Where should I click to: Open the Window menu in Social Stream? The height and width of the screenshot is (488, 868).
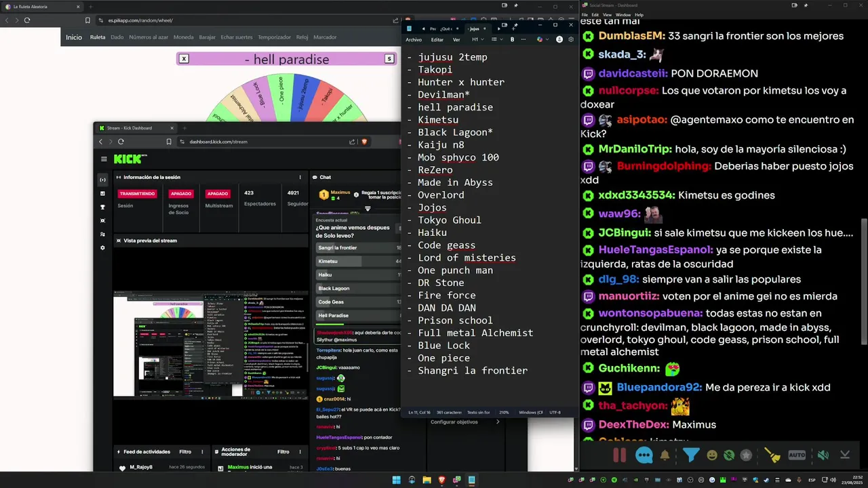pos(623,14)
